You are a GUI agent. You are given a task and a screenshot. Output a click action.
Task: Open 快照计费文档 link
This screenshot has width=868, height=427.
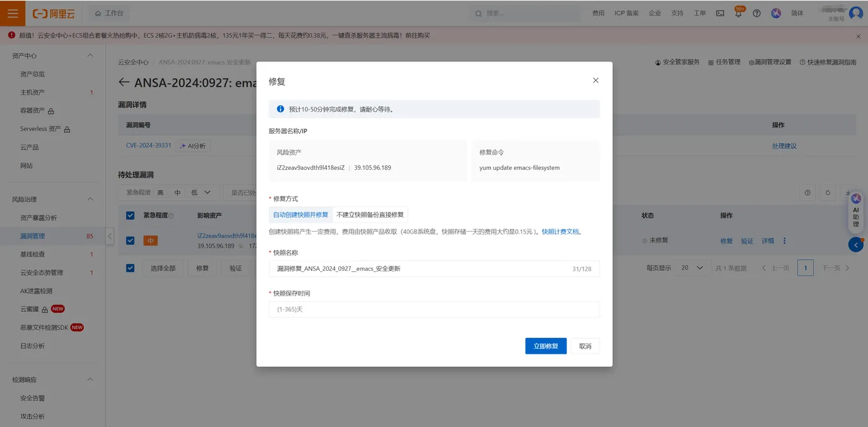tap(560, 231)
